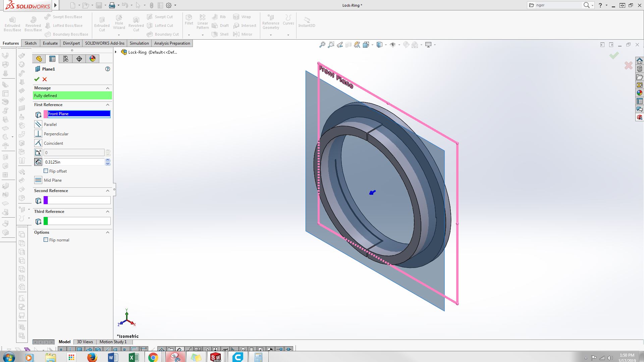
Task: Open Firefox from the taskbar
Action: (x=92, y=357)
